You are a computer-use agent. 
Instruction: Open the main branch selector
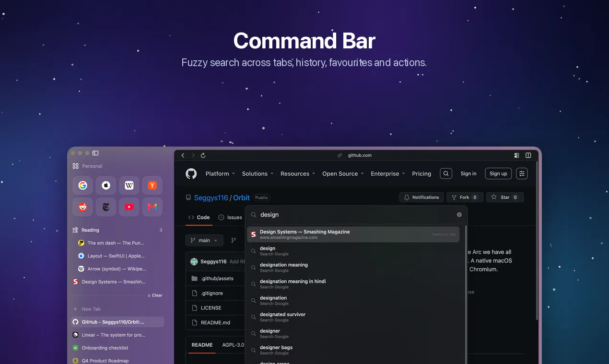(x=204, y=240)
